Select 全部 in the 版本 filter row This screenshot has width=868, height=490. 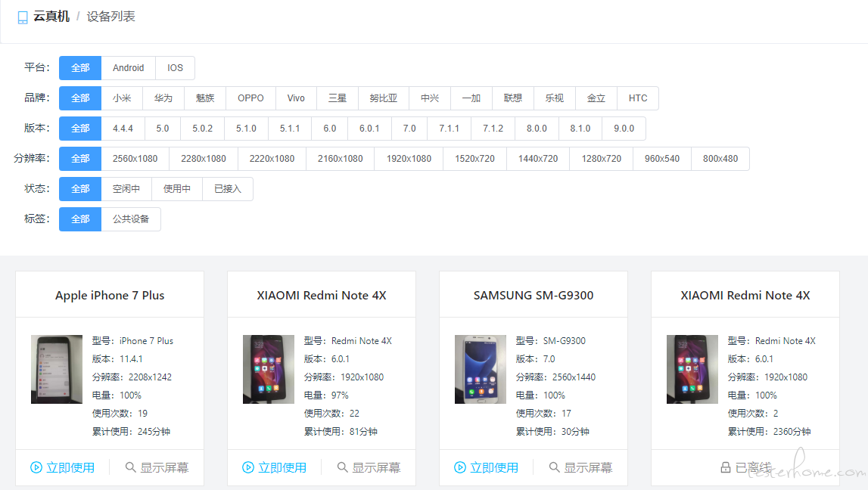(x=80, y=129)
